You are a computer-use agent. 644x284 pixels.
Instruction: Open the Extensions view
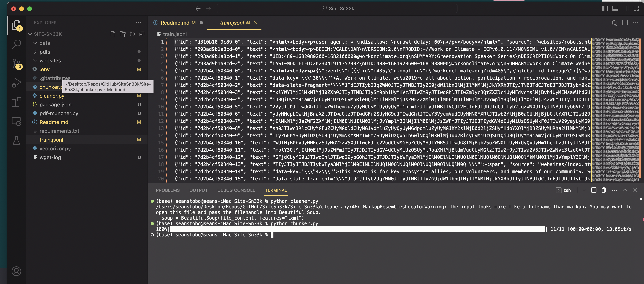click(x=16, y=102)
